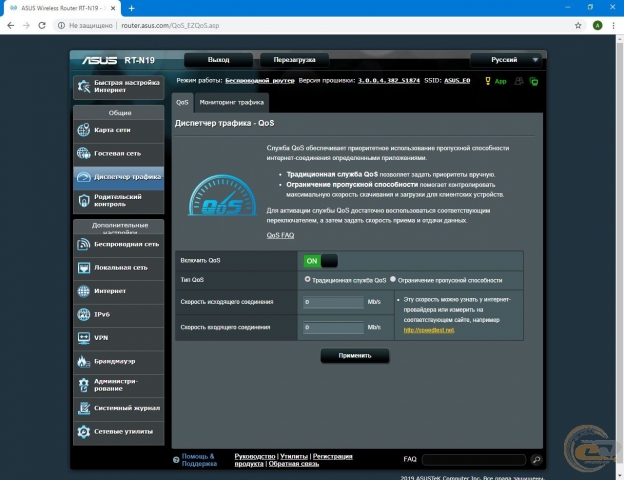Click the ASUS_E0 SSID link
Viewport: 624px width, 480px height.
pyautogui.click(x=457, y=80)
